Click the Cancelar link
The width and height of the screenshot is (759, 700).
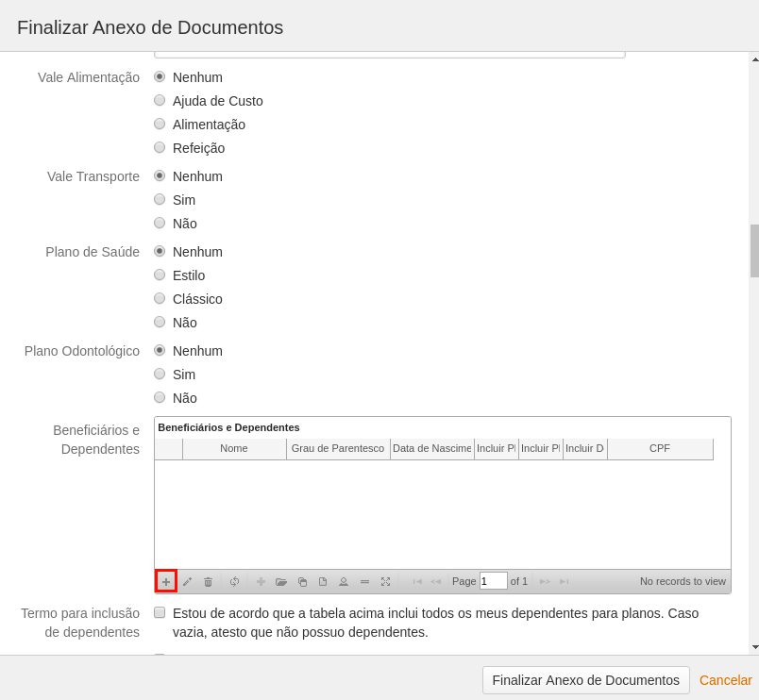point(725,680)
